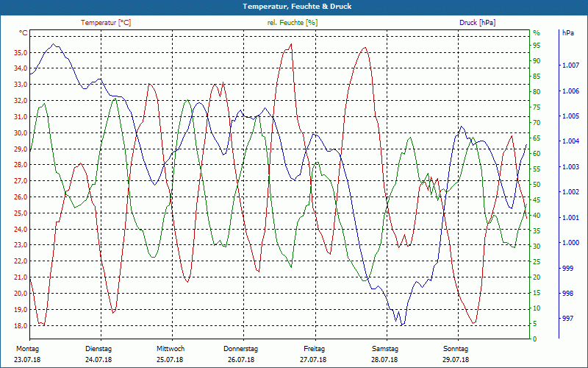Click humidity axis value '65'
Image resolution: width=588 pixels, height=368 pixels.
click(x=537, y=138)
